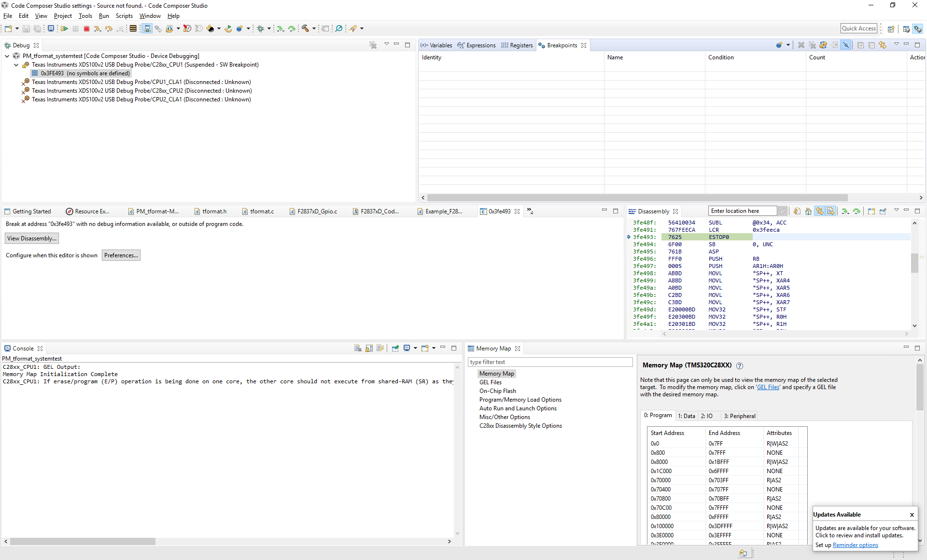Viewport: 927px width, 560px height.
Task: Toggle Skip All Breakpoints in Breakpoints view
Action: pyautogui.click(x=846, y=45)
